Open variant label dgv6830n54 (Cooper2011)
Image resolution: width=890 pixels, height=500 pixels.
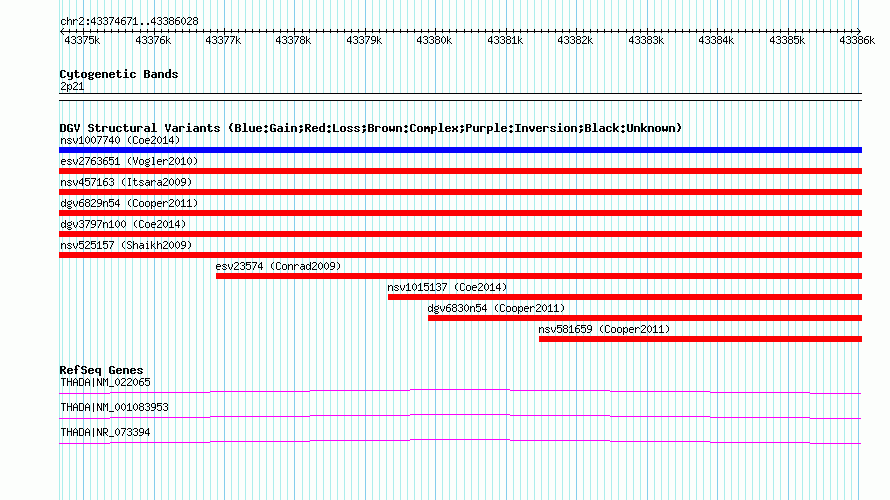(496, 308)
